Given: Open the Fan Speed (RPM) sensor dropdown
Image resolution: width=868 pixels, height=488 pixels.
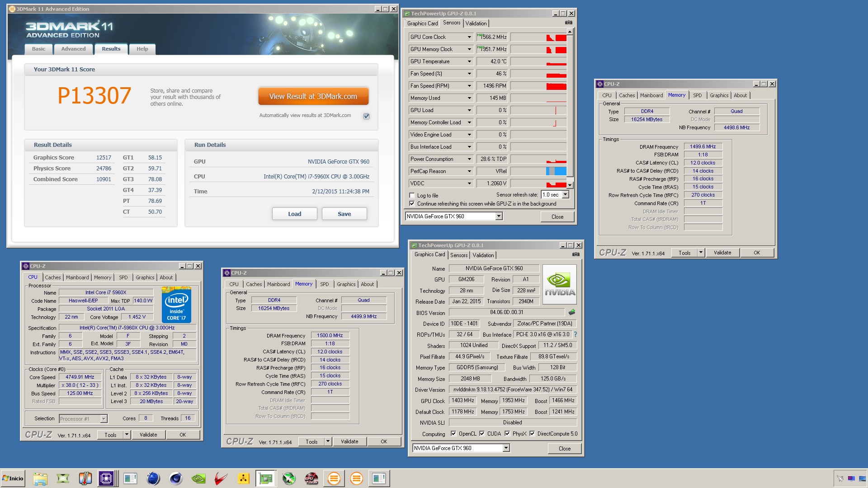Looking at the screenshot, I should click(x=469, y=86).
